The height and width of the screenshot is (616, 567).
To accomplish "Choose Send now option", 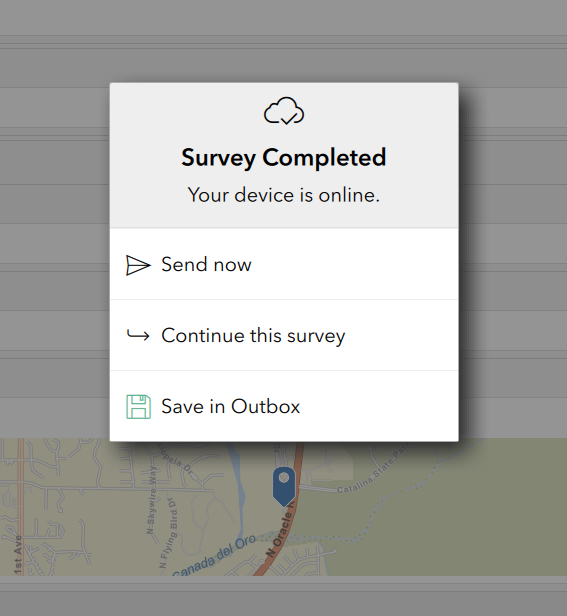I will click(x=284, y=264).
